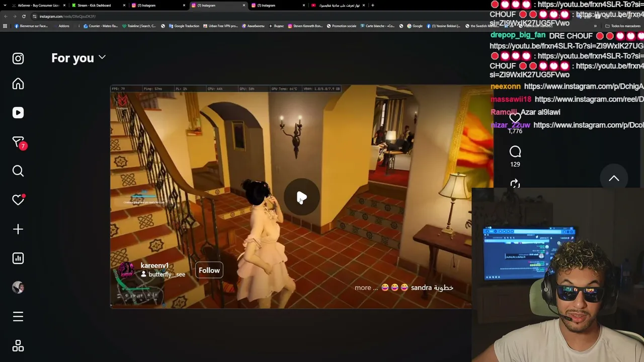Open the Trainline Search bookmark

pyautogui.click(x=139, y=26)
